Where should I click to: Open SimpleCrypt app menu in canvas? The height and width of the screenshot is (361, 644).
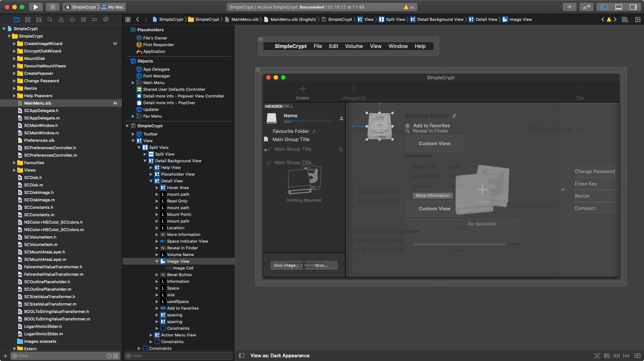pyautogui.click(x=290, y=46)
